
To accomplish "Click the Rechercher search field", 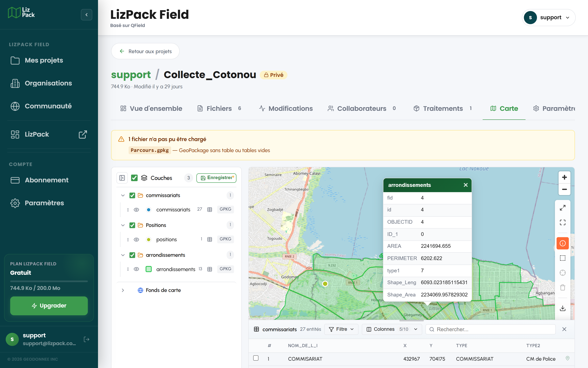I will [x=490, y=329].
